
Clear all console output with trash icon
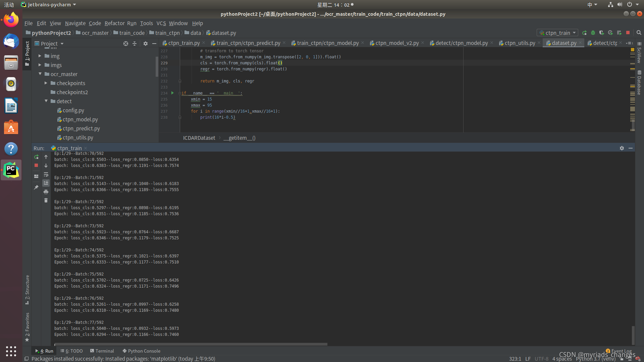pyautogui.click(x=46, y=200)
